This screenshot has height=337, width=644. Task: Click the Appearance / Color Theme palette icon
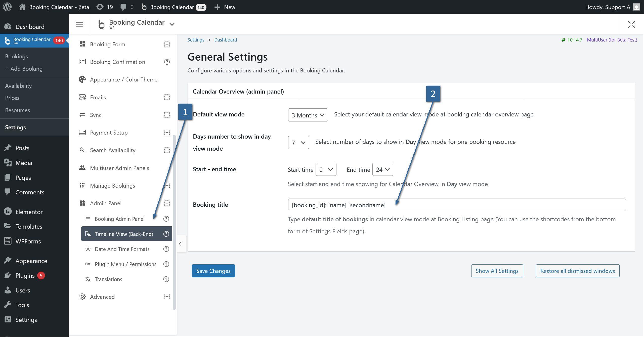82,79
